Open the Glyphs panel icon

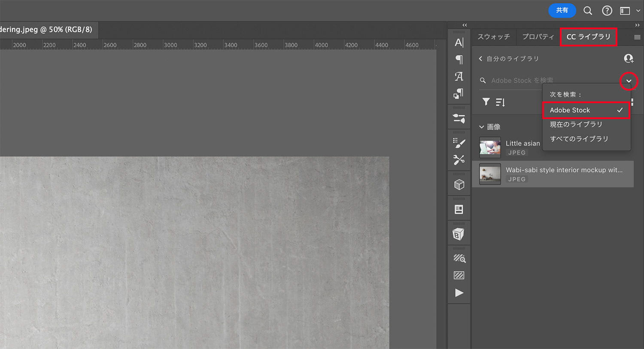(459, 77)
